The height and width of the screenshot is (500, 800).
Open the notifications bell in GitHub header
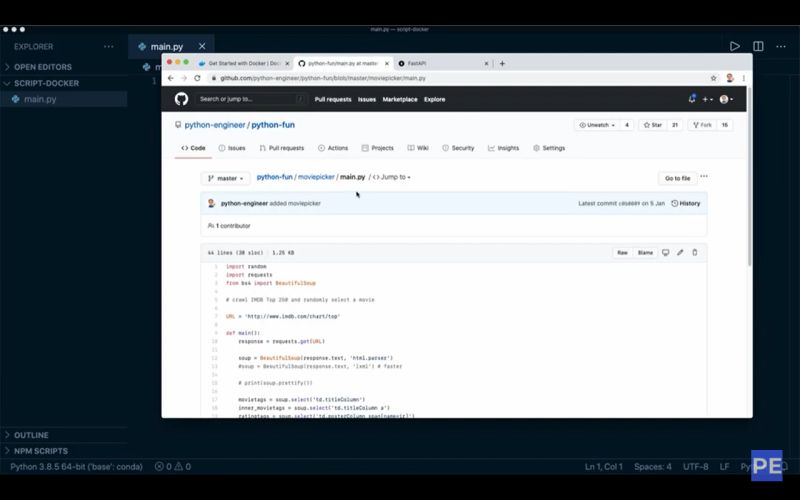click(x=692, y=99)
